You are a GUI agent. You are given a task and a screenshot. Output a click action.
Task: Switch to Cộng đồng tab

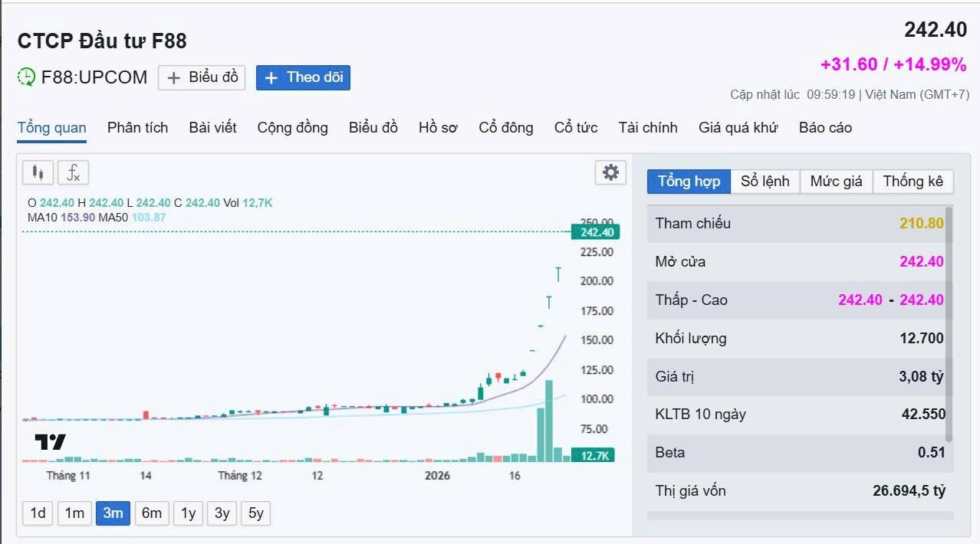point(292,128)
